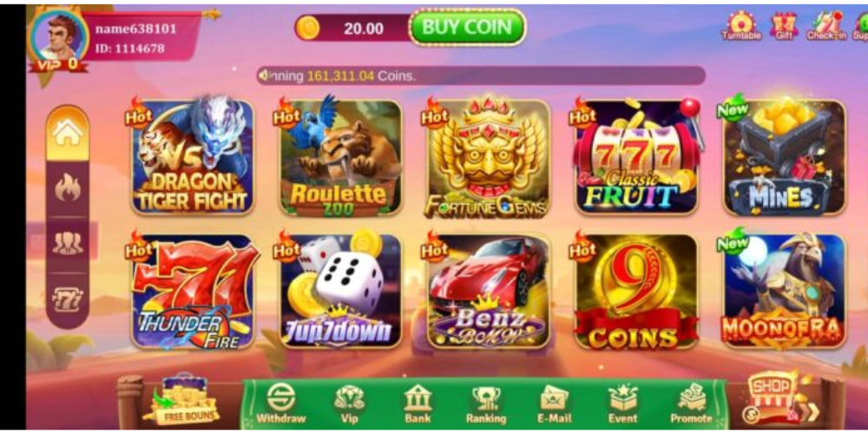Click the BUY COIN button
The image size is (868, 434).
coord(468,27)
